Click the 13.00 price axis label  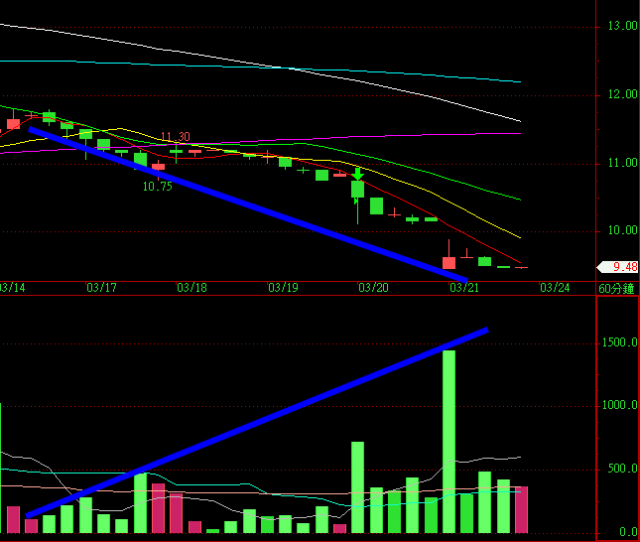tap(622, 26)
